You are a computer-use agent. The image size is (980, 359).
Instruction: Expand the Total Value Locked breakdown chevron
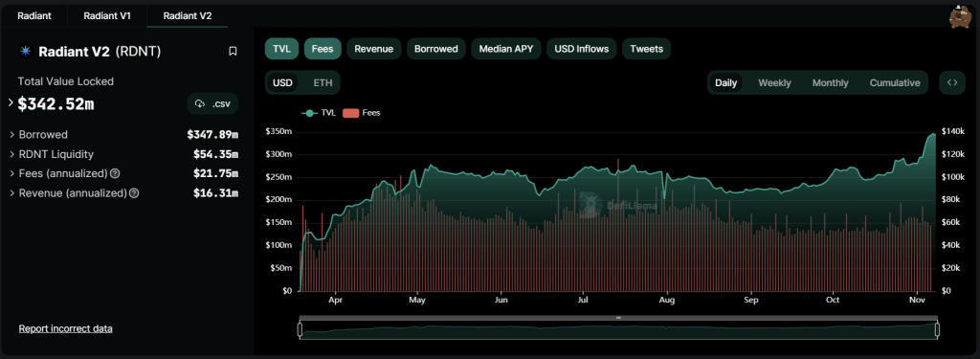point(11,102)
